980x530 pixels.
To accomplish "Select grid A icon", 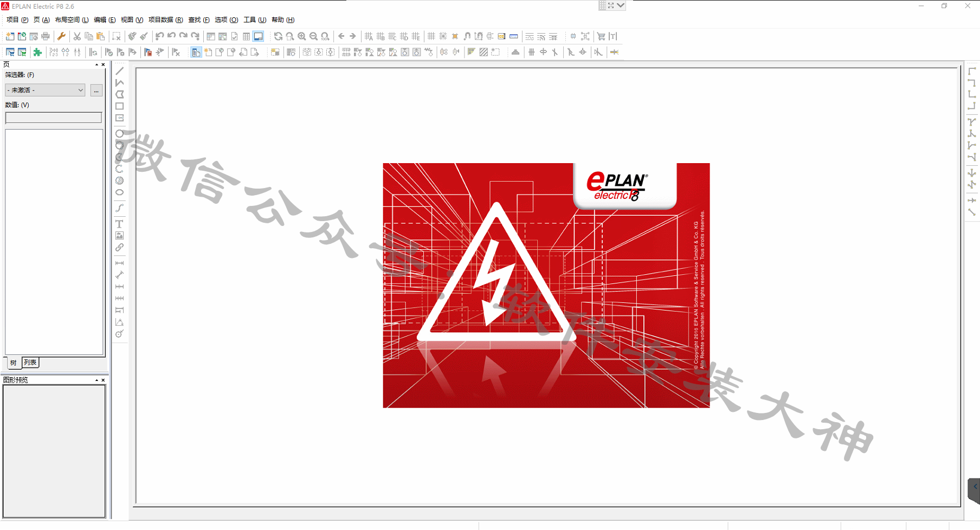I will pos(369,36).
